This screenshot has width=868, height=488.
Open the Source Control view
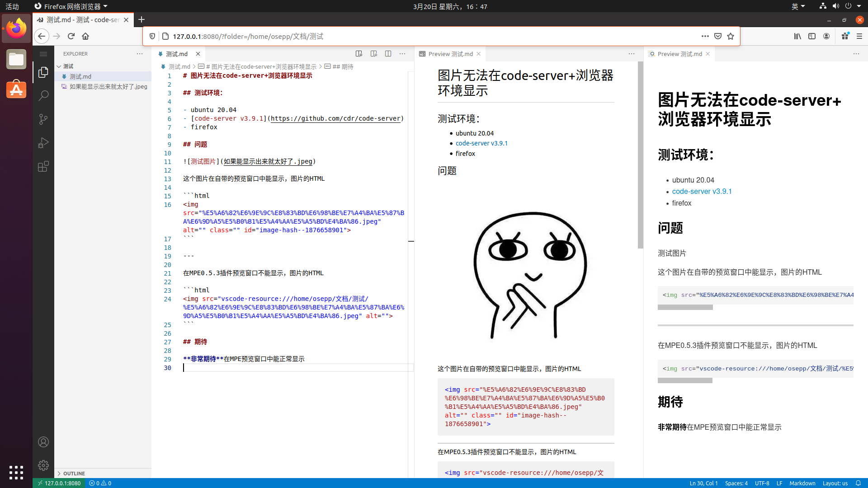click(43, 119)
